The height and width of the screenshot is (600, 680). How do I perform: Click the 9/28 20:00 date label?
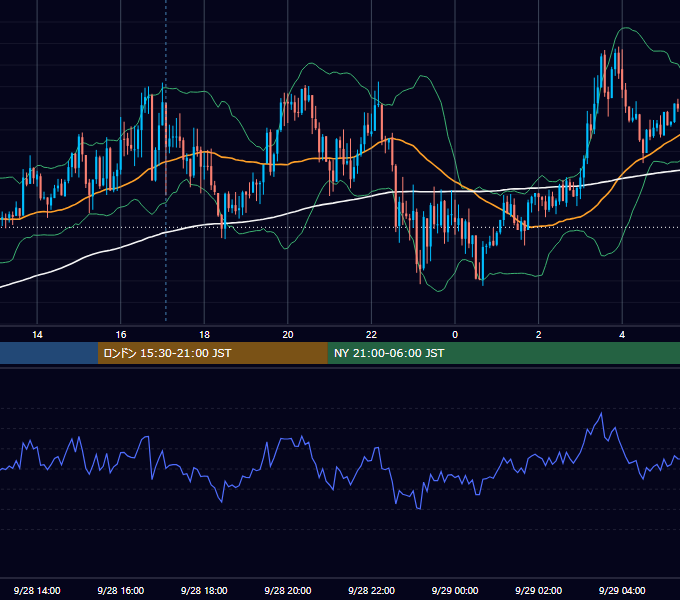[288, 590]
